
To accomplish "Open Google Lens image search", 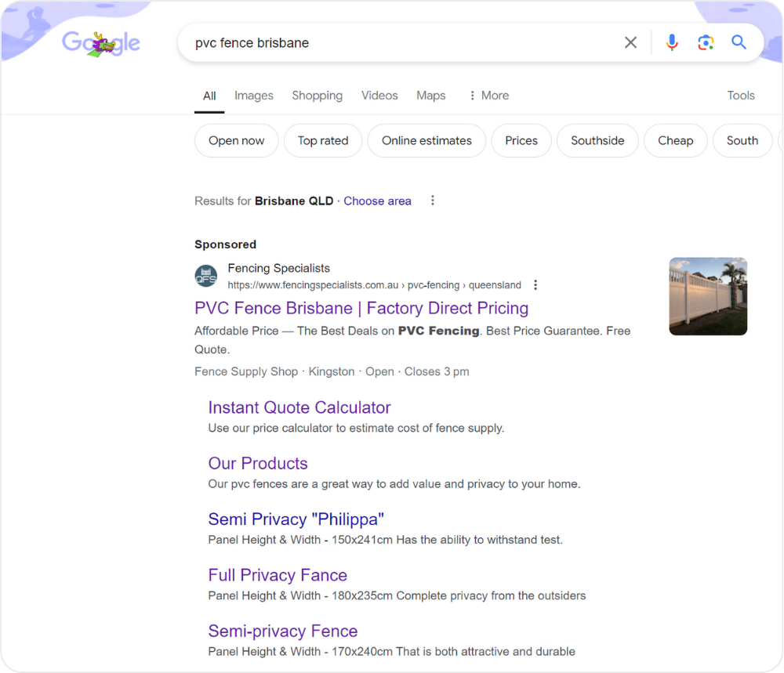I will (706, 42).
